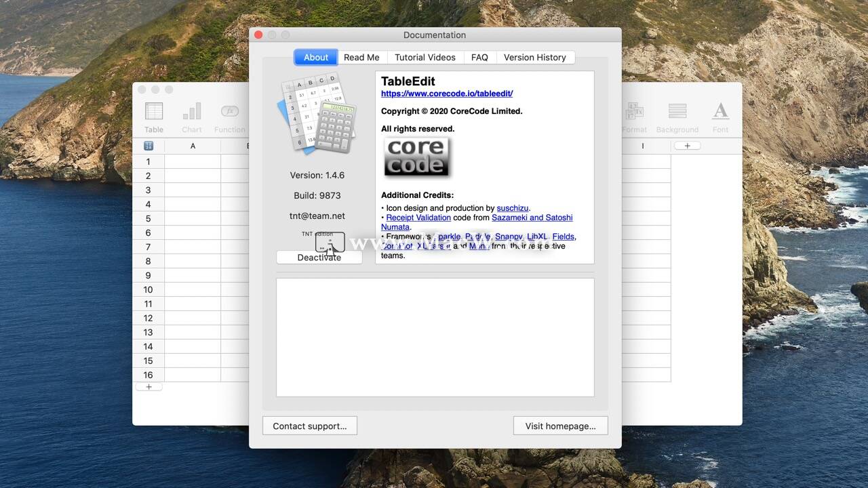Click cell A3 in the spreadsheet
868x488 pixels.
click(193, 190)
